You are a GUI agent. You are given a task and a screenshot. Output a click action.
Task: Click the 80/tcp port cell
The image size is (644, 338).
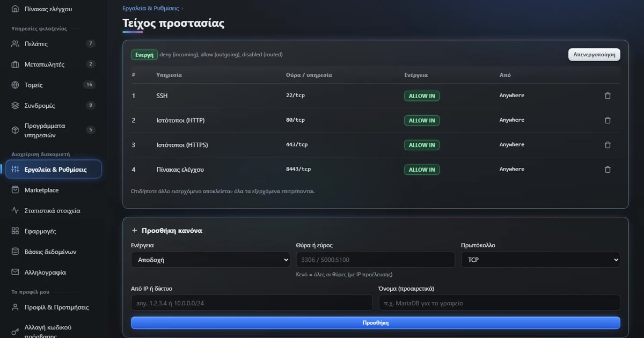(295, 120)
